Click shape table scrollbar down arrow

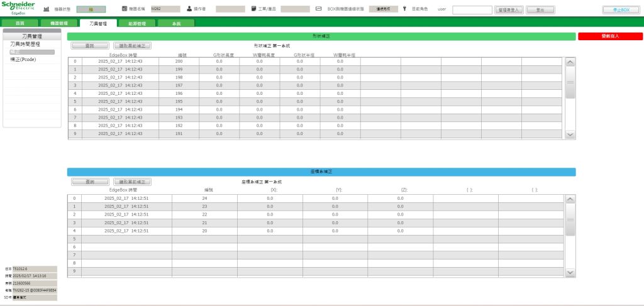click(x=570, y=134)
